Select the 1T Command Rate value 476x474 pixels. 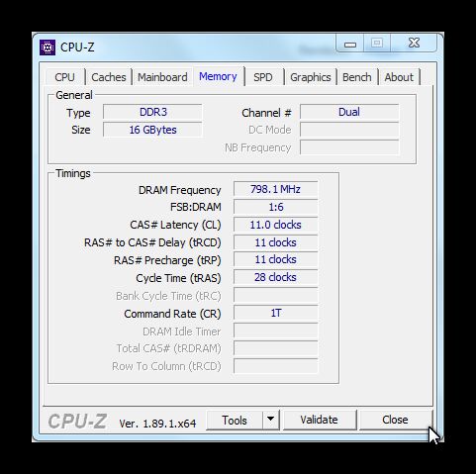(275, 313)
